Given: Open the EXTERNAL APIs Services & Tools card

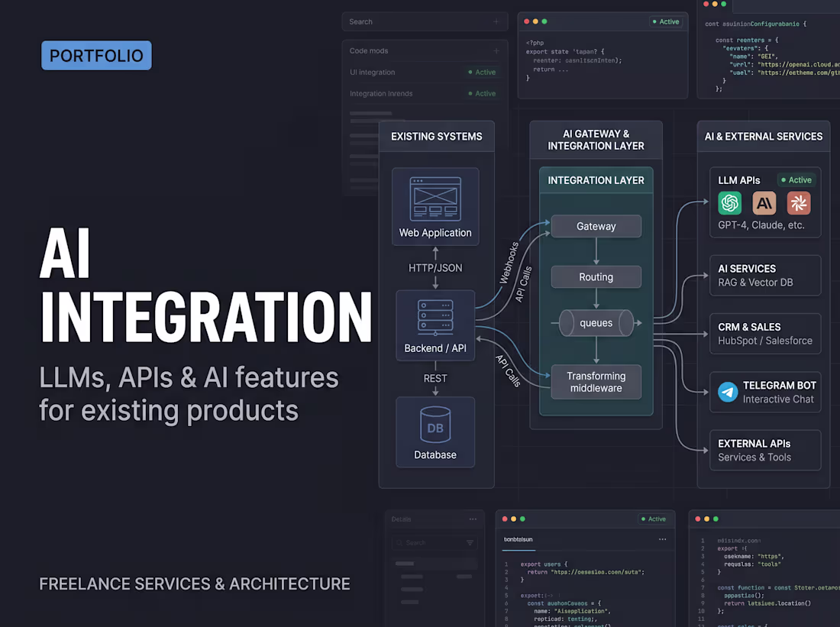Looking at the screenshot, I should point(765,450).
